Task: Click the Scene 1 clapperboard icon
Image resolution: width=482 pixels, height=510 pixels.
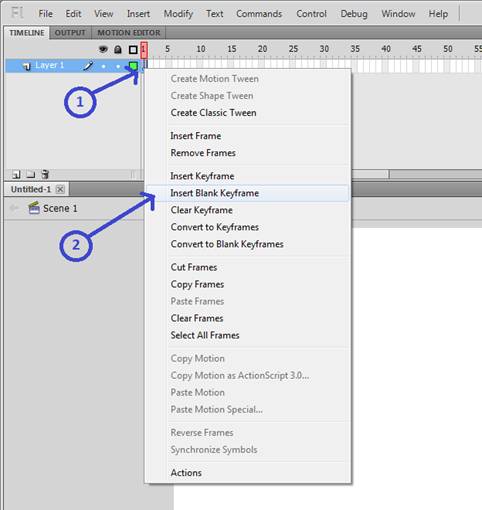Action: (34, 208)
